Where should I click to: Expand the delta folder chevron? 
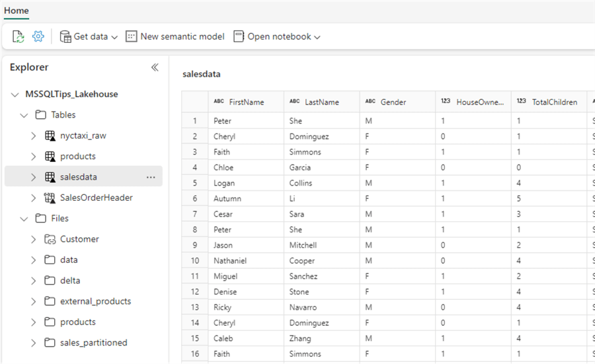[34, 281]
